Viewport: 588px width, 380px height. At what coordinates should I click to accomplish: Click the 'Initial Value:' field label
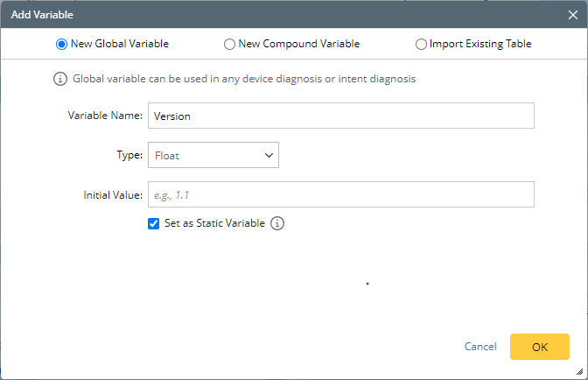(112, 194)
